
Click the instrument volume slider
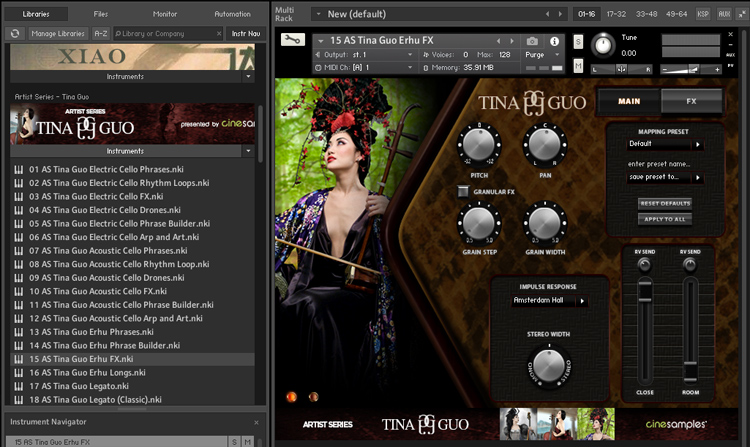point(691,70)
